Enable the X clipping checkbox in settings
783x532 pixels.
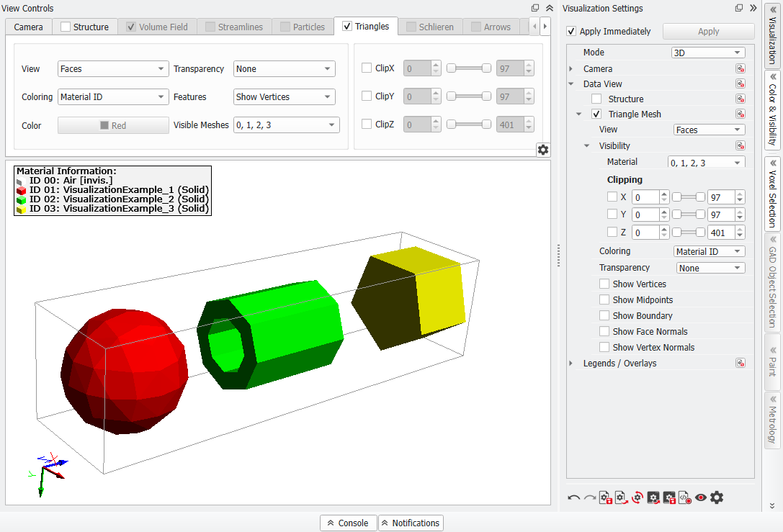pos(612,197)
